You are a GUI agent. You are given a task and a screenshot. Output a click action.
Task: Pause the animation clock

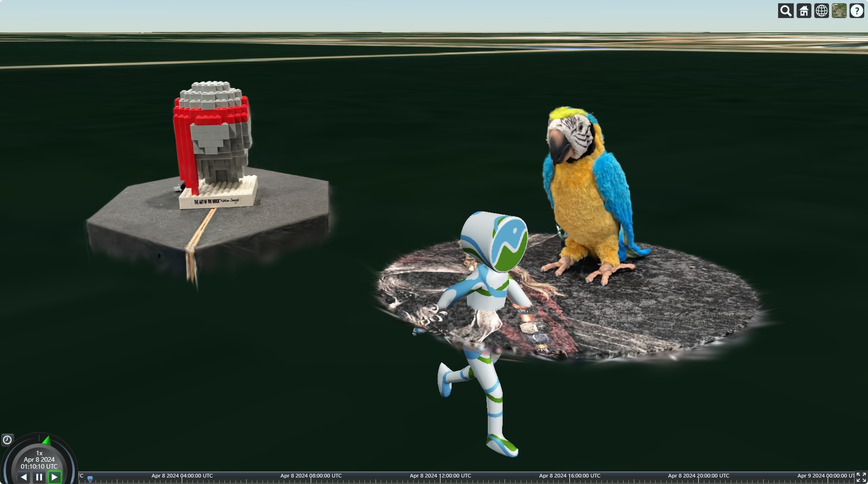pos(39,477)
